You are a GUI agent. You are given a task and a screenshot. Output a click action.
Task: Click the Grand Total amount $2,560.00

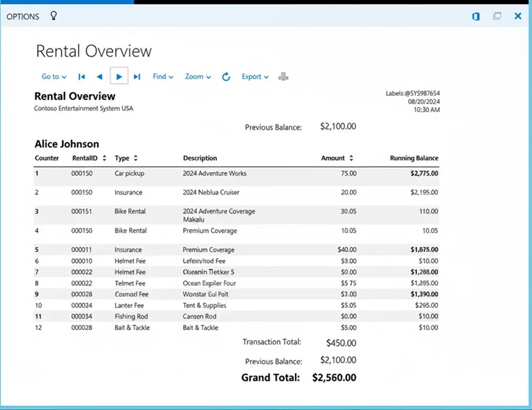(334, 378)
